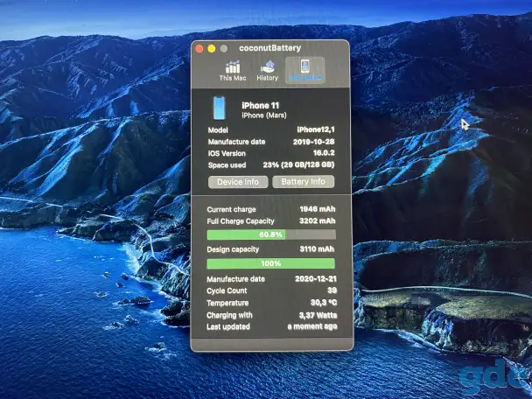532x399 pixels.
Task: Click the 30,3 °C temperature reading
Action: 324,303
